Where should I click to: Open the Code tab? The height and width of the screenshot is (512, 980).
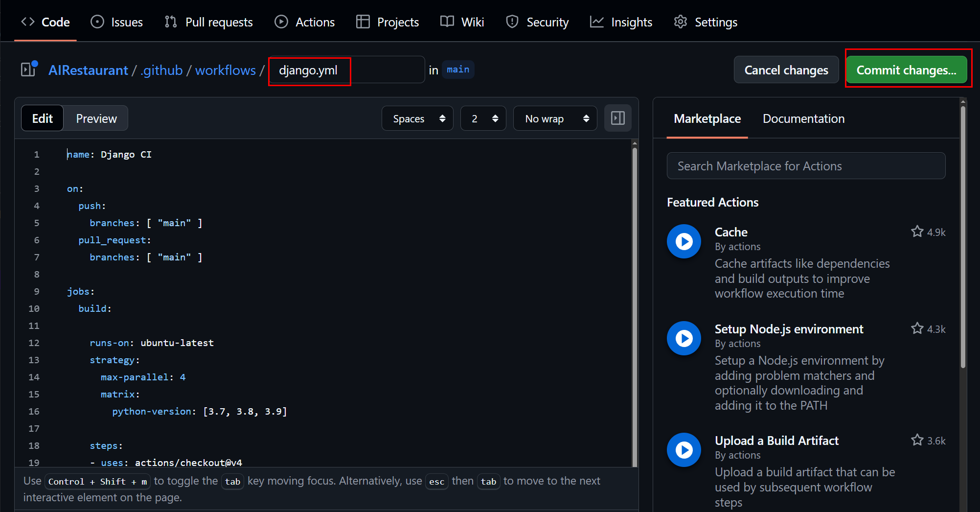coord(46,22)
